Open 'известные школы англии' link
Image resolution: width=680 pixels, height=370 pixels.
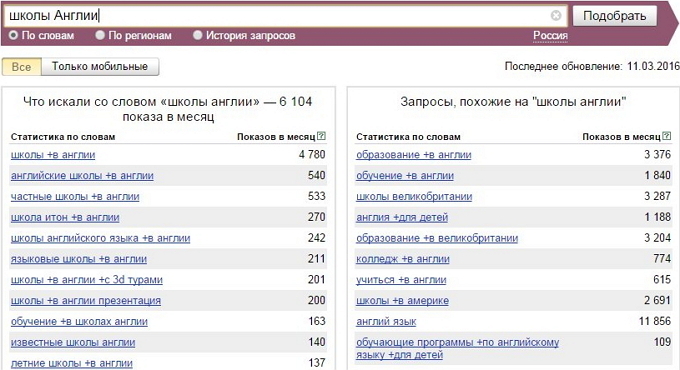point(73,342)
